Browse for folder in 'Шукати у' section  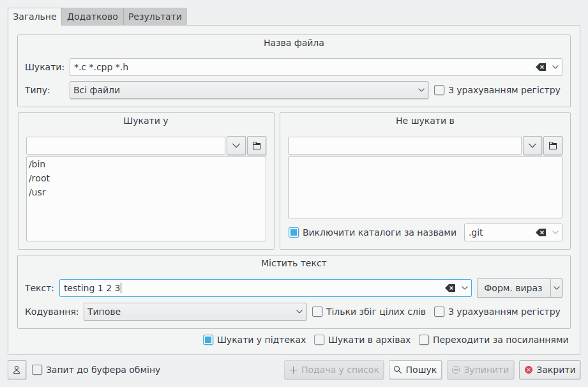(257, 146)
